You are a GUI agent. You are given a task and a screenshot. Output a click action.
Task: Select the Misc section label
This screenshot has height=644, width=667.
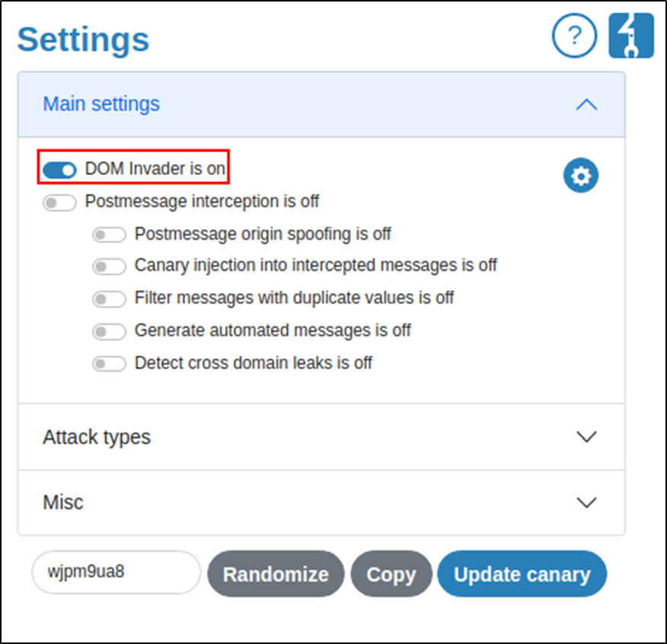tap(63, 502)
